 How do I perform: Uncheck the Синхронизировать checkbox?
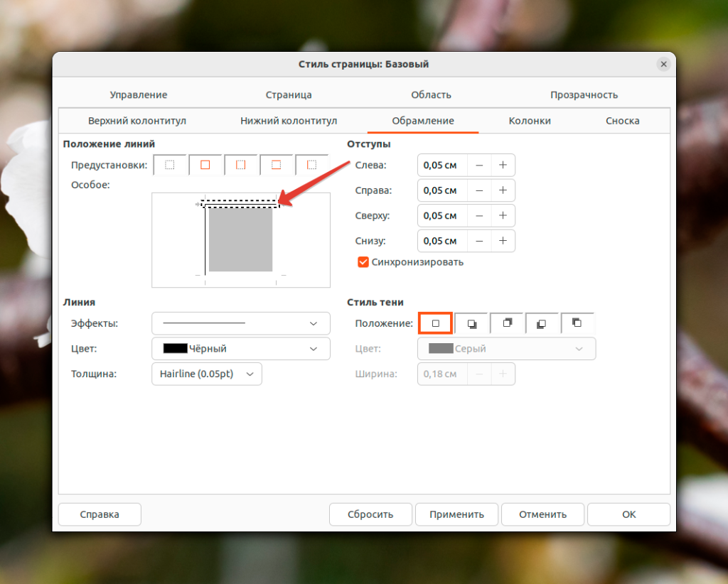363,262
